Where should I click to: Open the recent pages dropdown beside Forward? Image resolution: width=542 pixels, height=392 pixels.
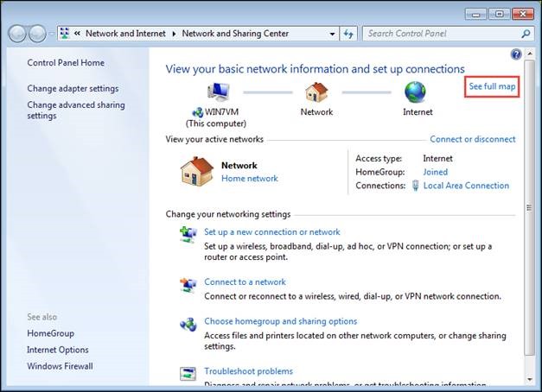[x=52, y=34]
